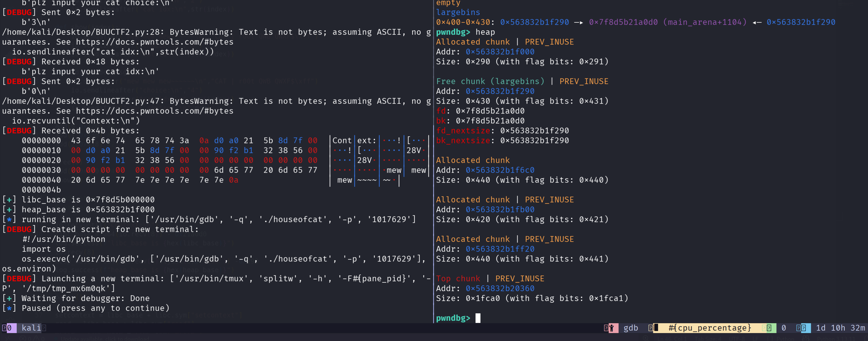The height and width of the screenshot is (341, 868).
Task: Click the bk value of the free chunk
Action: pyautogui.click(x=490, y=121)
